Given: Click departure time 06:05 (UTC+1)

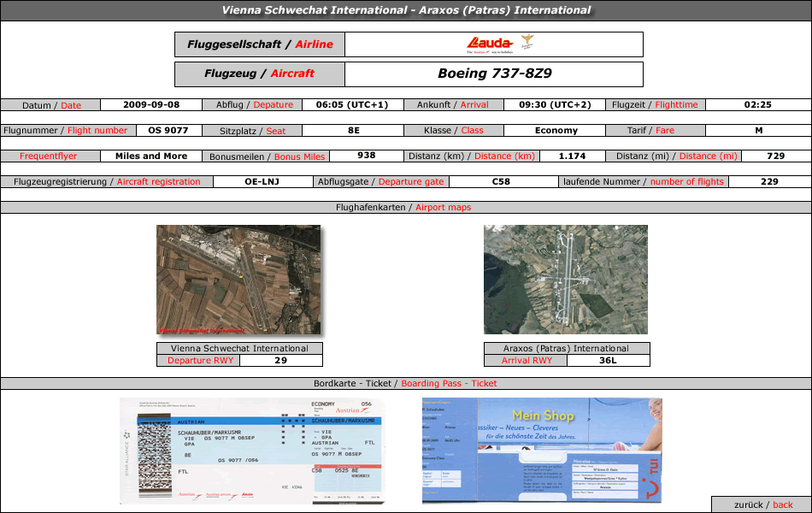Looking at the screenshot, I should (352, 104).
